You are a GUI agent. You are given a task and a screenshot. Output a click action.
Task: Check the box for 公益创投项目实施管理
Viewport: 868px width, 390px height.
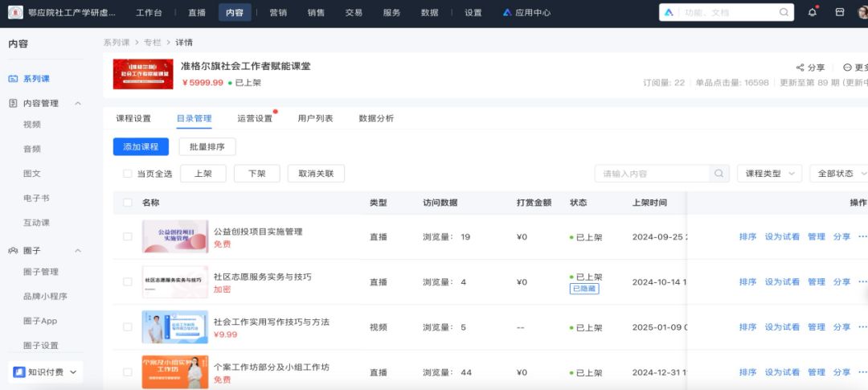128,237
